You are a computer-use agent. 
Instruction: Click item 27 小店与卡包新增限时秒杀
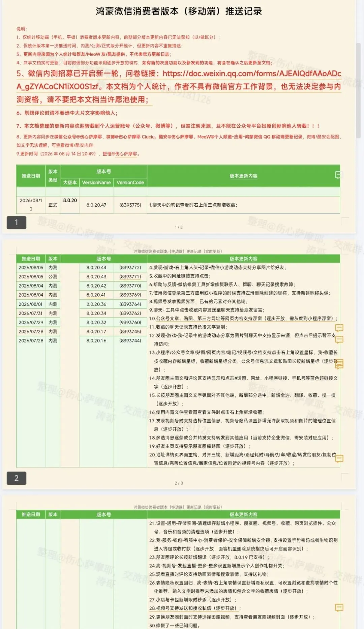coord(193,600)
